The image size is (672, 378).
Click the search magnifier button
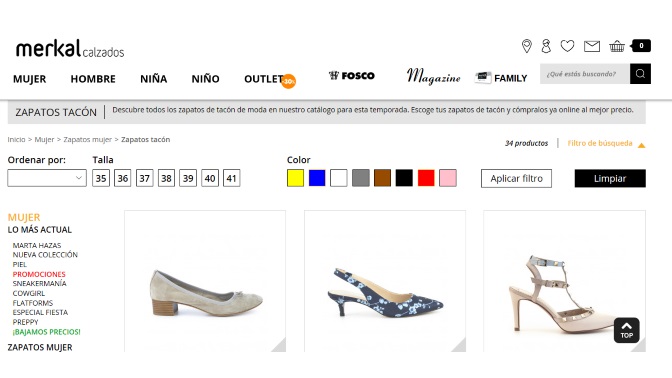pos(640,74)
